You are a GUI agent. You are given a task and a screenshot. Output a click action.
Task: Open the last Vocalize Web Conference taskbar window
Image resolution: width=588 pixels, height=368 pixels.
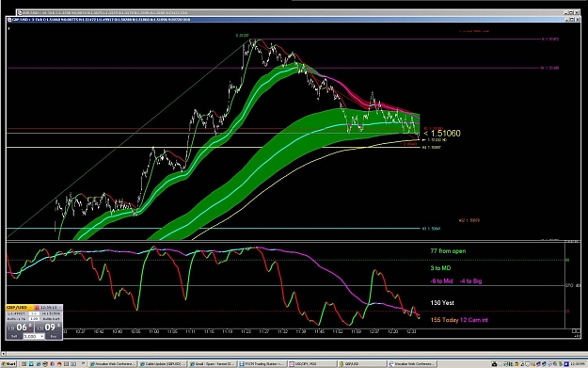pos(412,364)
